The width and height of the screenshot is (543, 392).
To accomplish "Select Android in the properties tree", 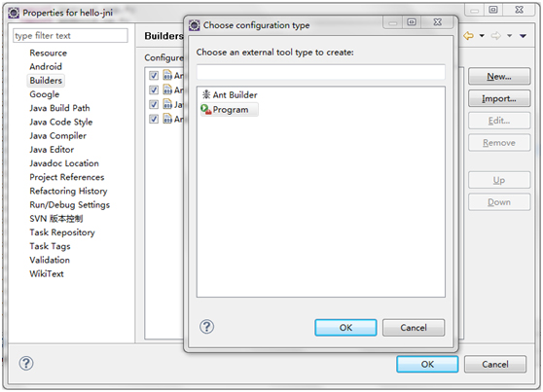I will (x=46, y=66).
